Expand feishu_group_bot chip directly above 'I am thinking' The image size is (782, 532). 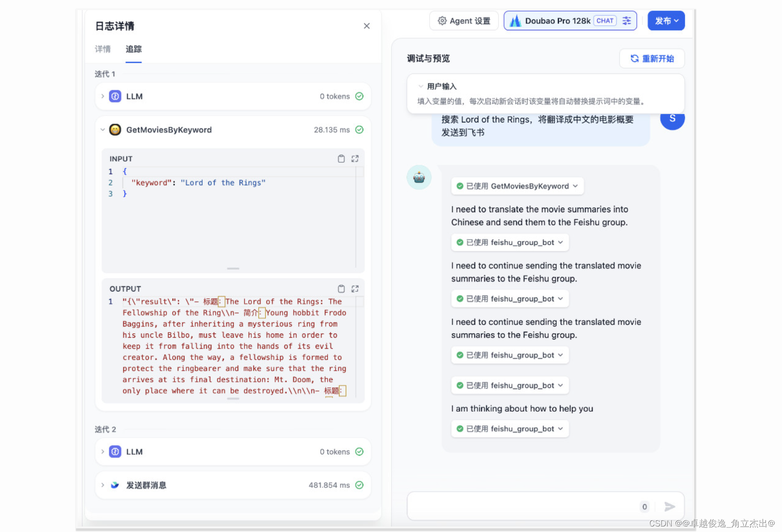[510, 385]
